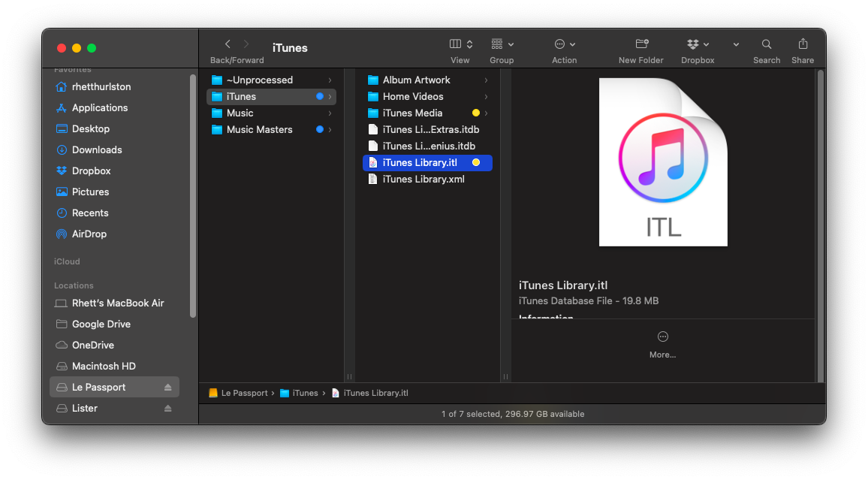Expand the Music folder chevron
The height and width of the screenshot is (480, 868).
coord(330,113)
